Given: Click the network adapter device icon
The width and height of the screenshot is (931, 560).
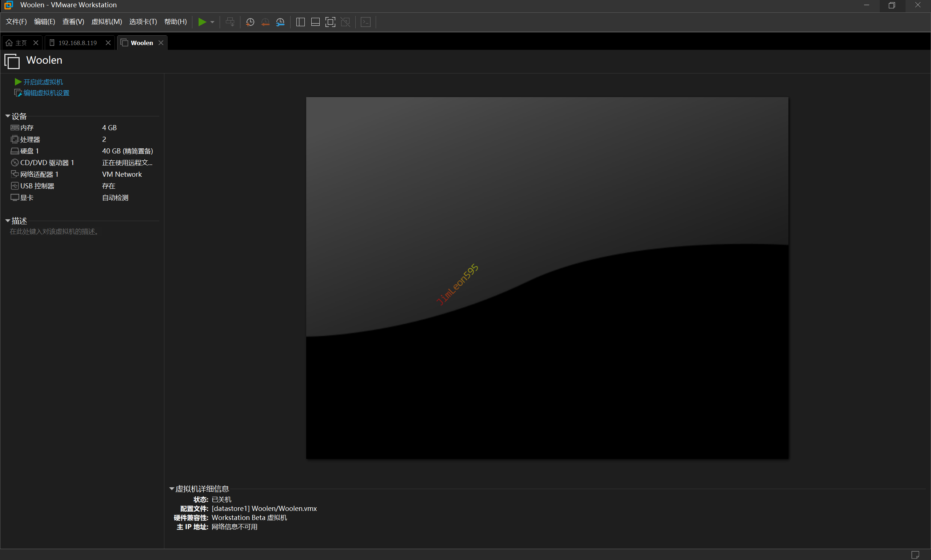Looking at the screenshot, I should coord(15,174).
